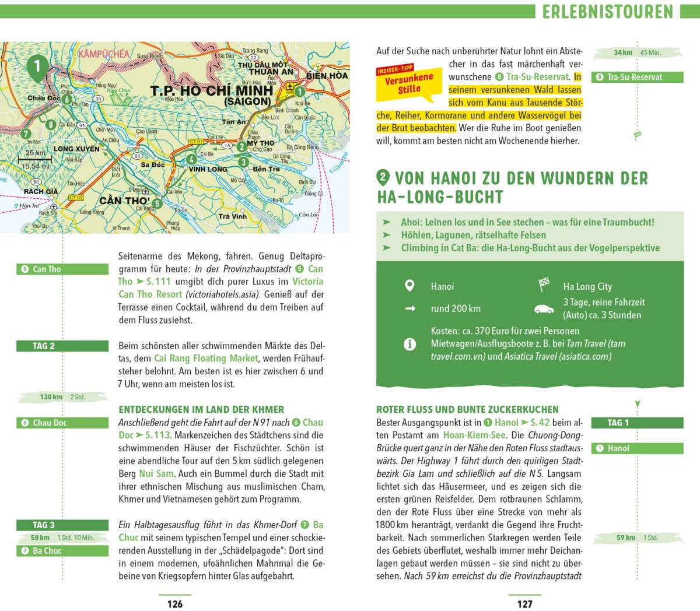Click the green number 2 circle in the tour heading
This screenshot has width=700, height=611.
pyautogui.click(x=383, y=177)
